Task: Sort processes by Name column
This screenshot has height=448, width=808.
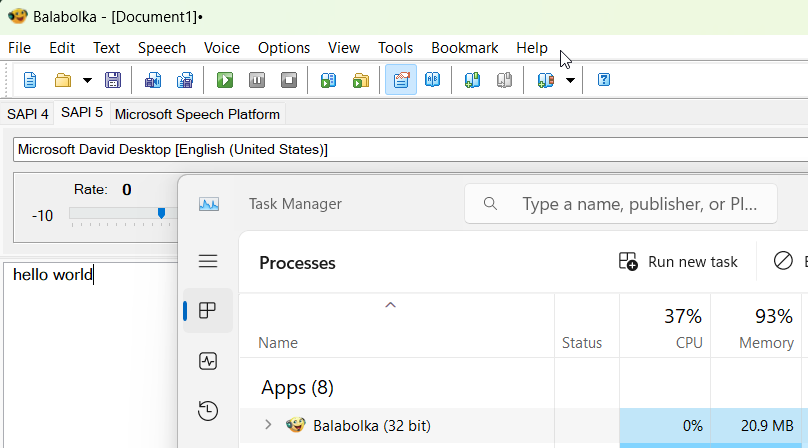Action: tap(278, 343)
